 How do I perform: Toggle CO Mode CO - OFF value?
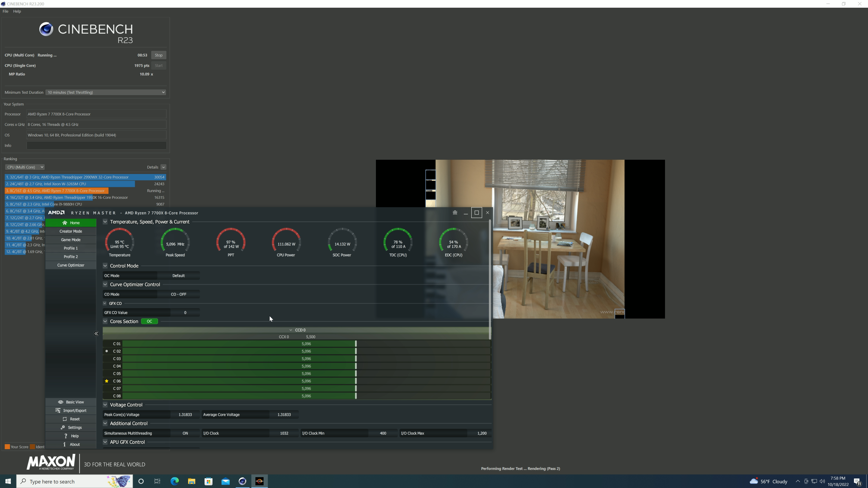tap(179, 294)
